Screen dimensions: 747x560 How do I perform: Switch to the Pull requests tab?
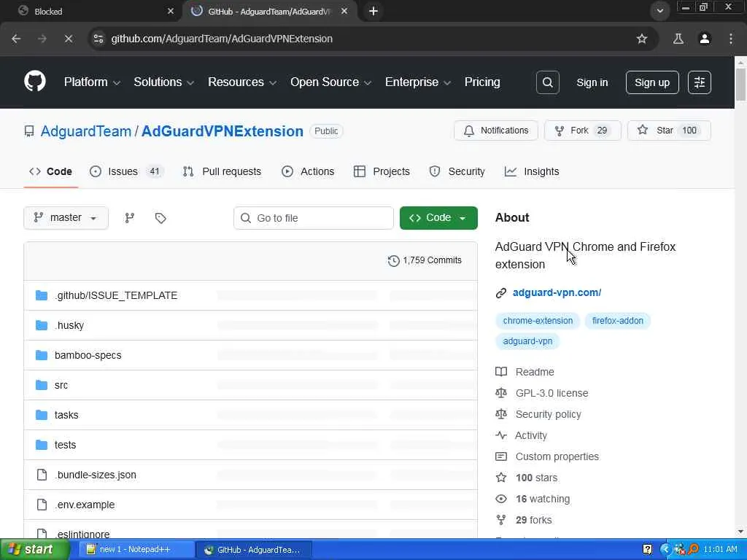pyautogui.click(x=222, y=171)
